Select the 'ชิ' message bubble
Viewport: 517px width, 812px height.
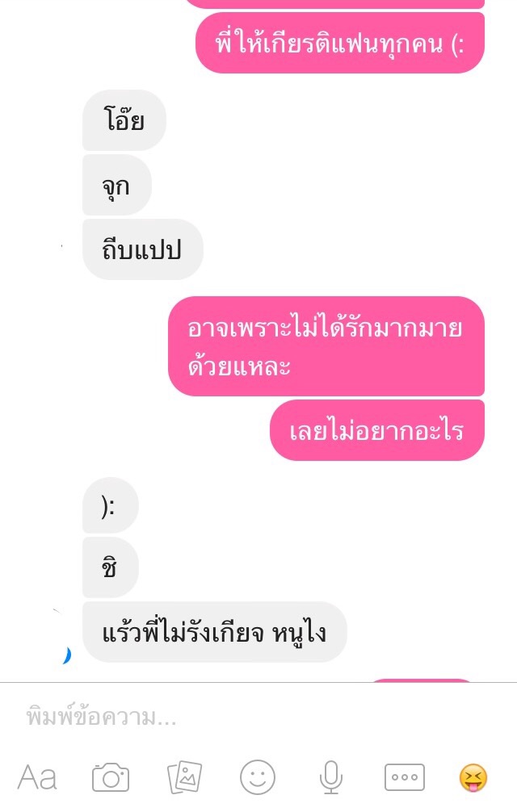[111, 567]
